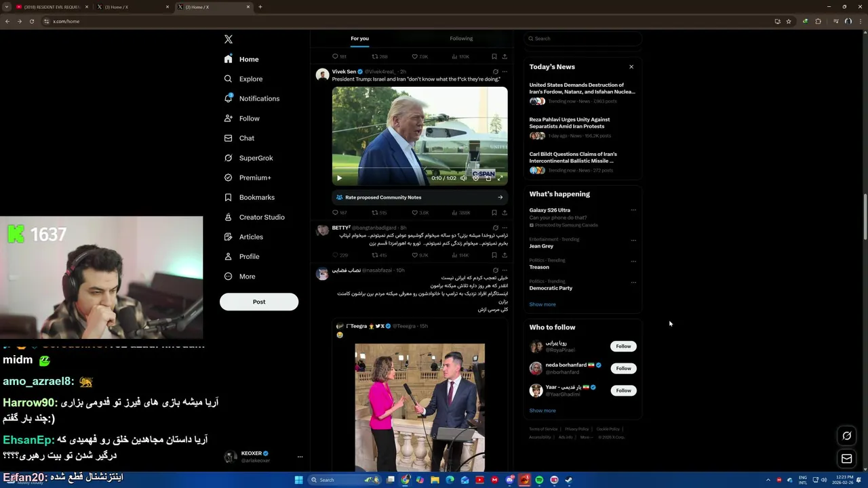Open video settings gear on Trump video
Viewport: 868px width, 488px height.
coord(475,178)
